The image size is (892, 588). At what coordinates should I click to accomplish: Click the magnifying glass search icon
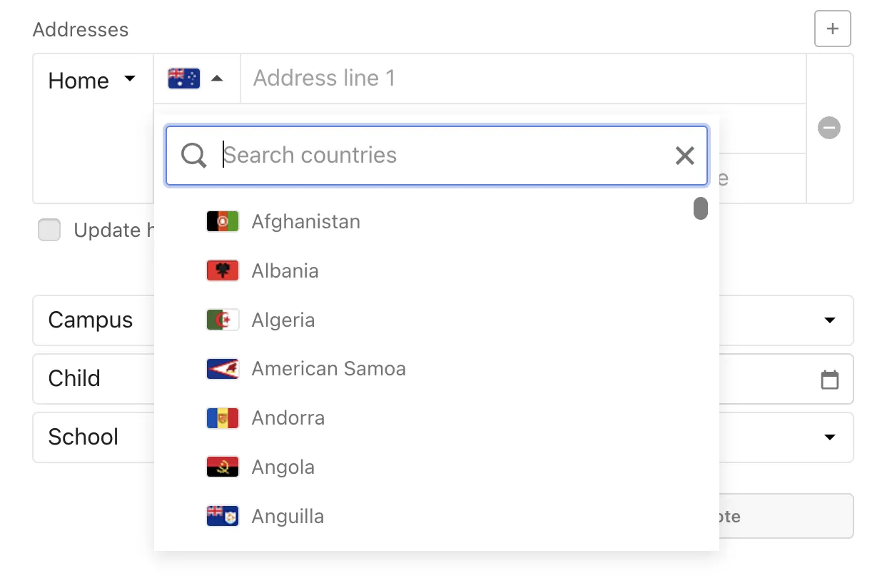[x=193, y=155]
